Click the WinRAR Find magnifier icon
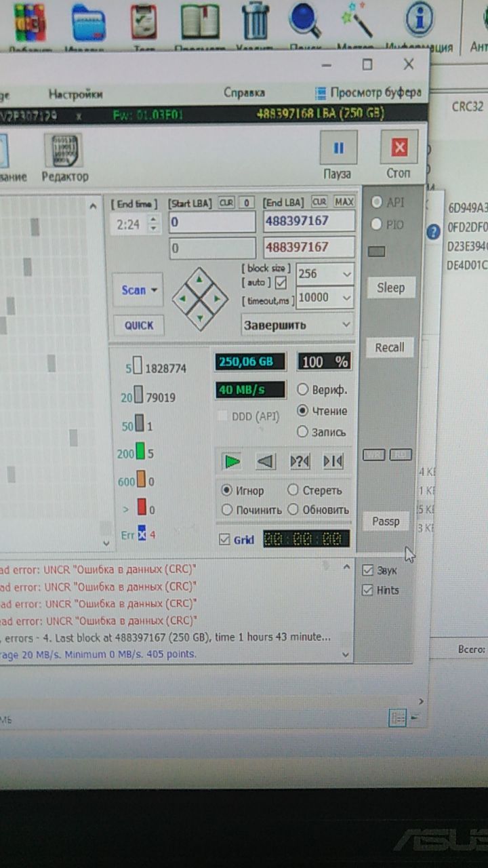The height and width of the screenshot is (868, 488). tap(304, 20)
